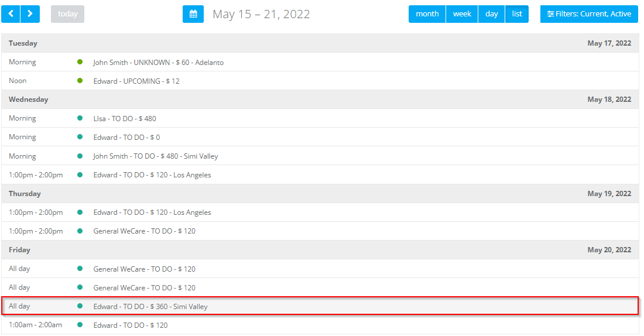The image size is (644, 336).
Task: Switch to day view
Action: pos(492,14)
